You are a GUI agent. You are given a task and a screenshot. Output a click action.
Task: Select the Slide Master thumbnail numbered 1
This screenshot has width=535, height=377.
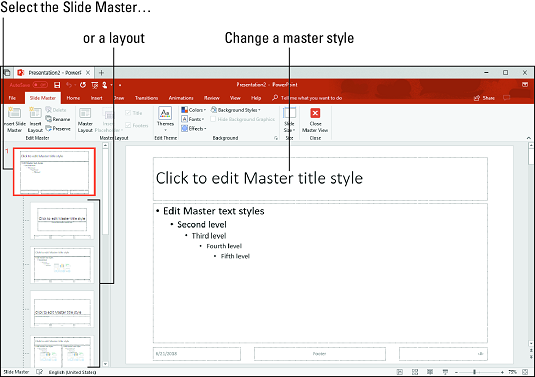click(x=54, y=172)
